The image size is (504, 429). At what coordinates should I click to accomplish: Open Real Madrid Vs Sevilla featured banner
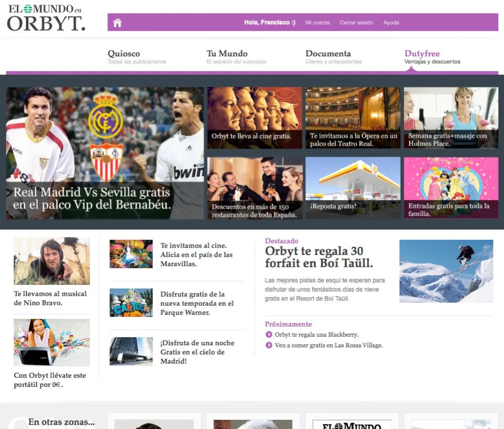(105, 153)
